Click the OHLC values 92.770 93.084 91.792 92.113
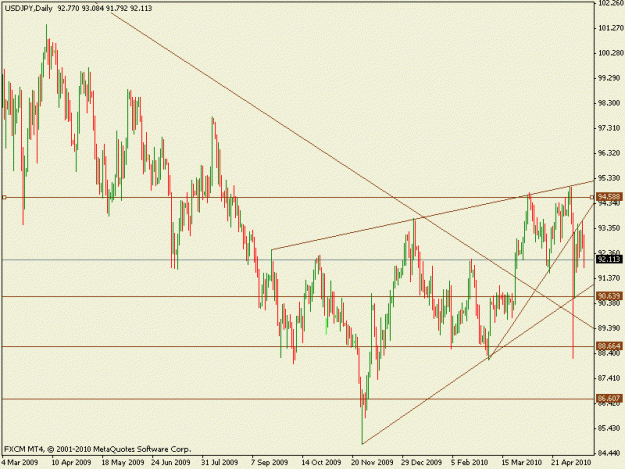The height and width of the screenshot is (469, 625). click(x=105, y=8)
